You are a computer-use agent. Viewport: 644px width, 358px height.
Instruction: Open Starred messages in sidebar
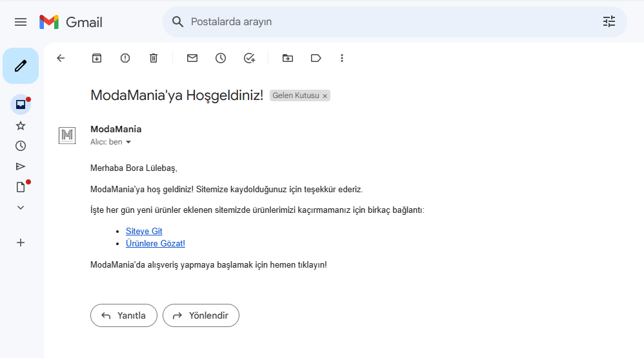point(21,126)
